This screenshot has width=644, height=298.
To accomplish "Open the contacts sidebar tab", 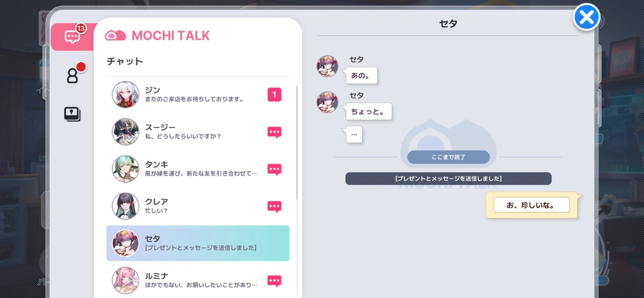I will point(72,75).
